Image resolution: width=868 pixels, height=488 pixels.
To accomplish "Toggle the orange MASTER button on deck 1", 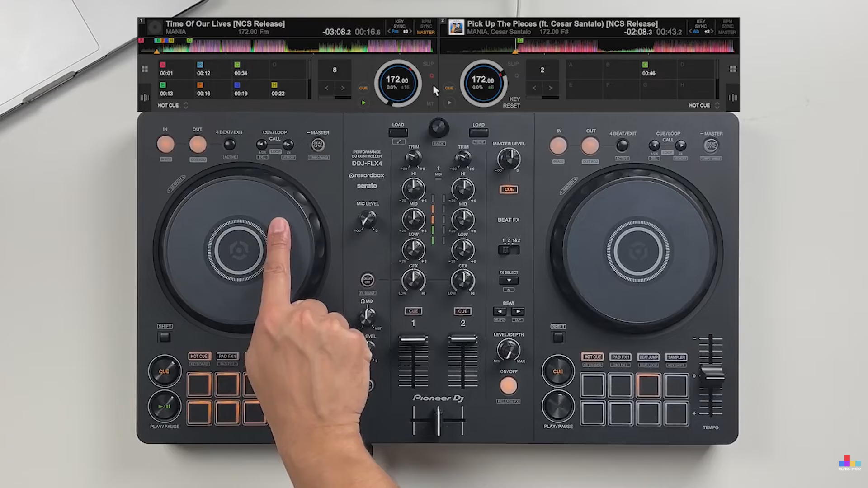I will 426,33.
